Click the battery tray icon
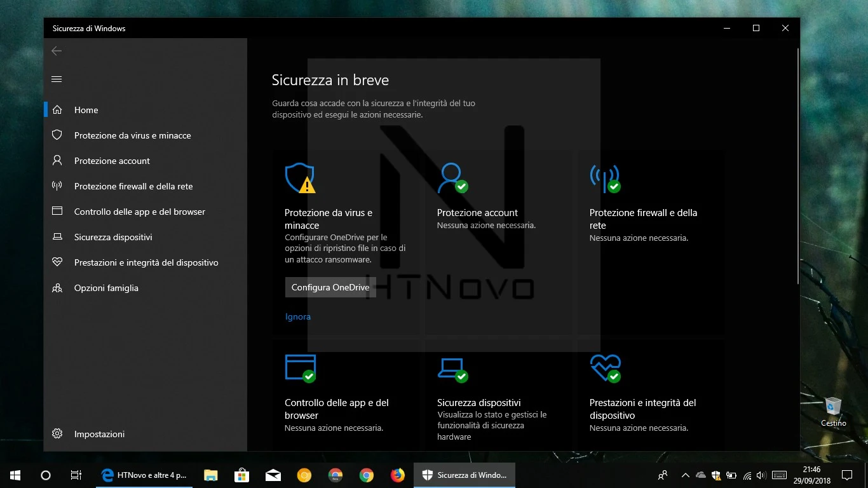 pyautogui.click(x=731, y=475)
